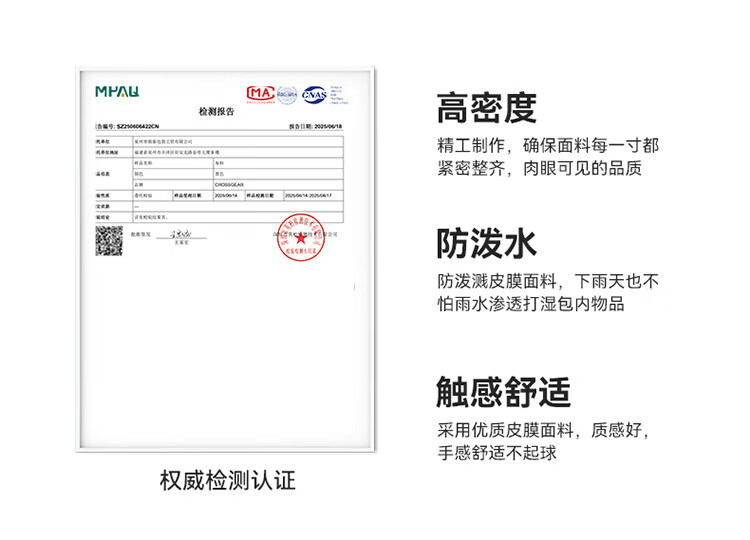
Task: Click the QR code on the report
Action: click(108, 240)
